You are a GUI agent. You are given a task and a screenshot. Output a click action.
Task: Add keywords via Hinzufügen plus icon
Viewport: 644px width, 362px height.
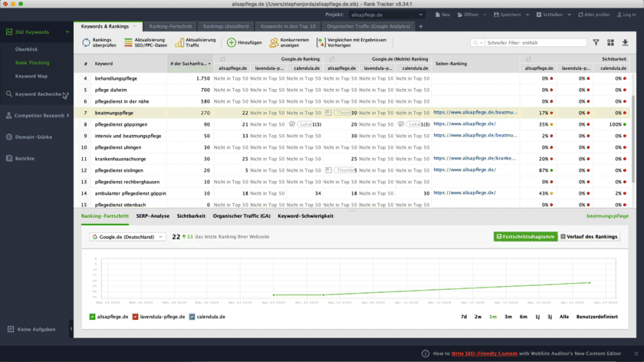click(x=232, y=42)
